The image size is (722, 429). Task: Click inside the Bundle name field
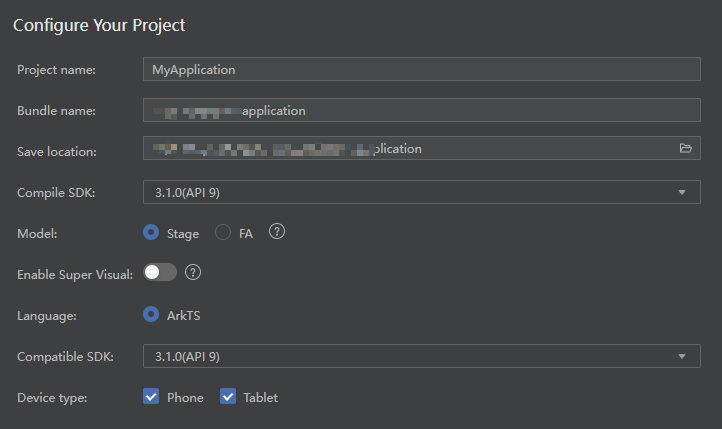point(422,110)
